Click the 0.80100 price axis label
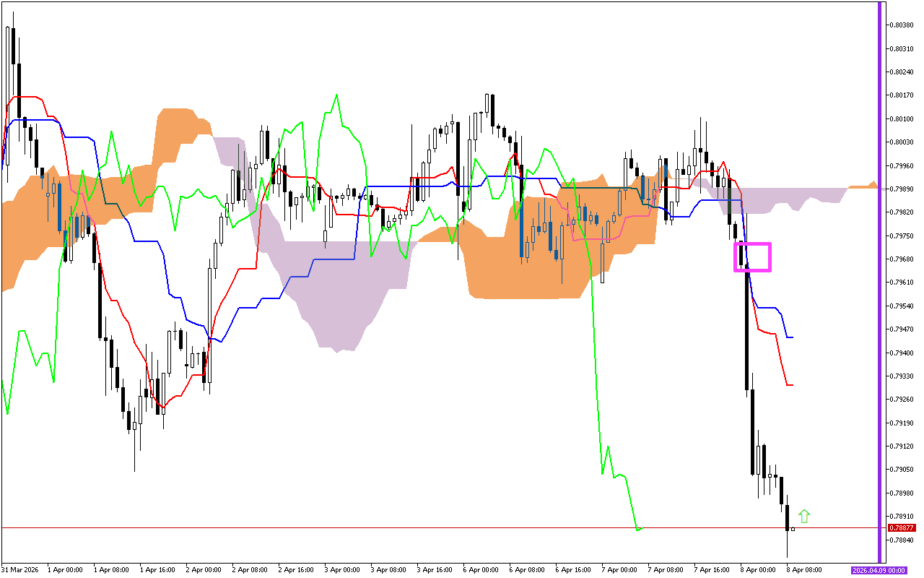The image size is (924, 578). point(899,118)
